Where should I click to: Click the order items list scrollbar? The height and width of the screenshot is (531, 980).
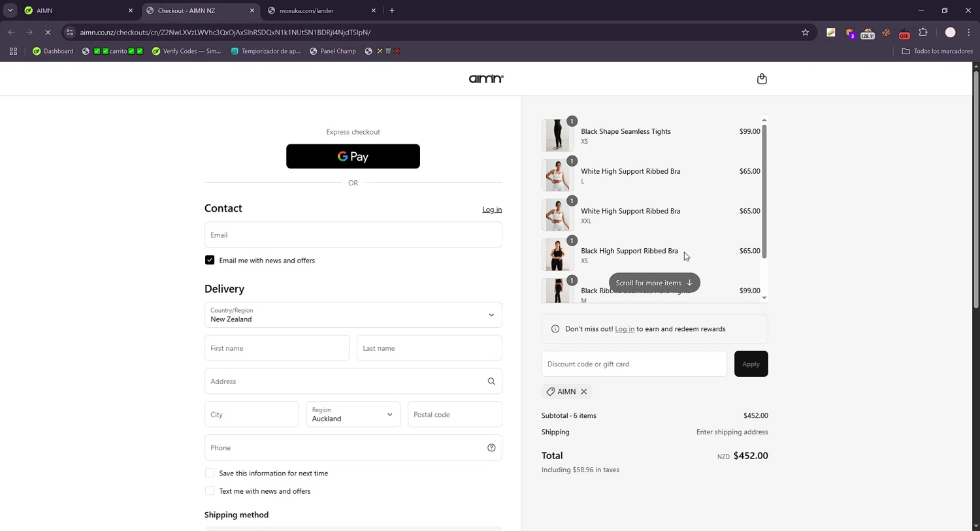pyautogui.click(x=764, y=191)
